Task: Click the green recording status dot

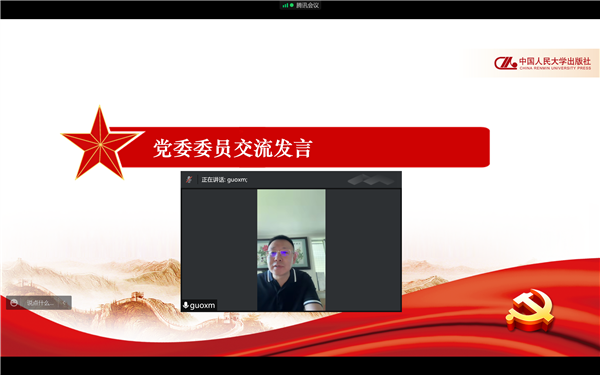Action: 292,5
